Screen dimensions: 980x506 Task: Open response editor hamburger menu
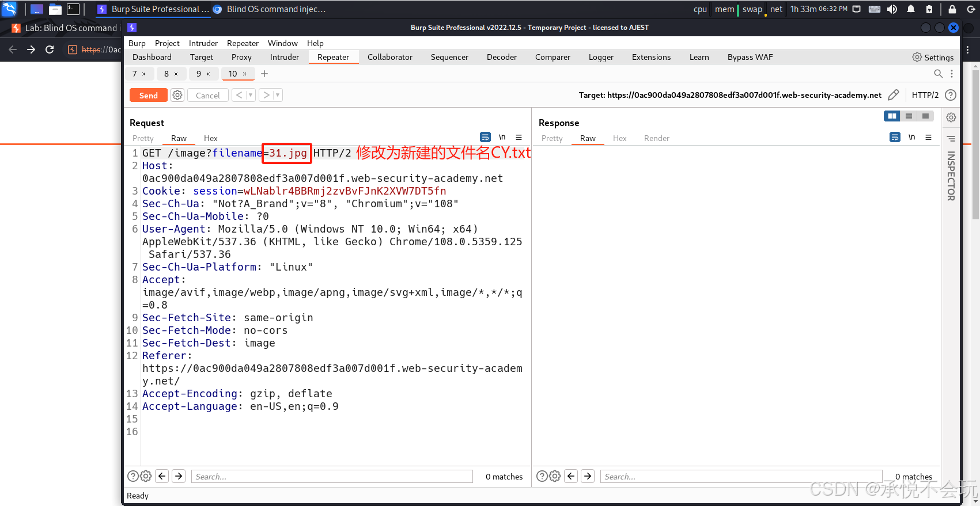pos(928,137)
